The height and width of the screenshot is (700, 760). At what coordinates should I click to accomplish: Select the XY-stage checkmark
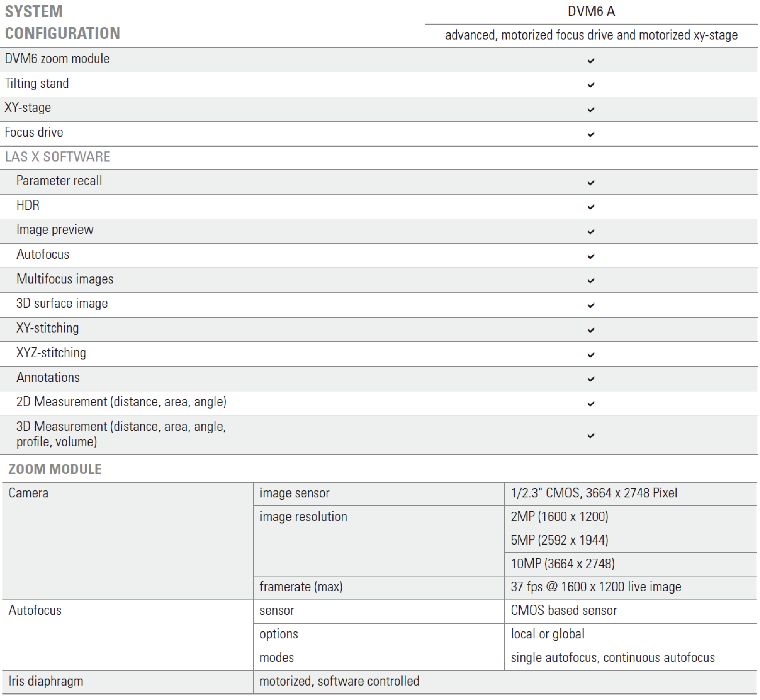pos(591,110)
